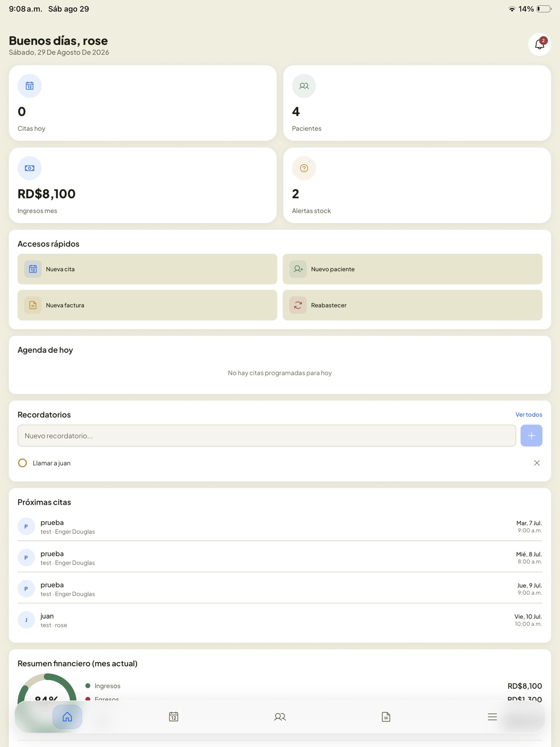Tap the question icon on Alertas stock card

pos(304,168)
